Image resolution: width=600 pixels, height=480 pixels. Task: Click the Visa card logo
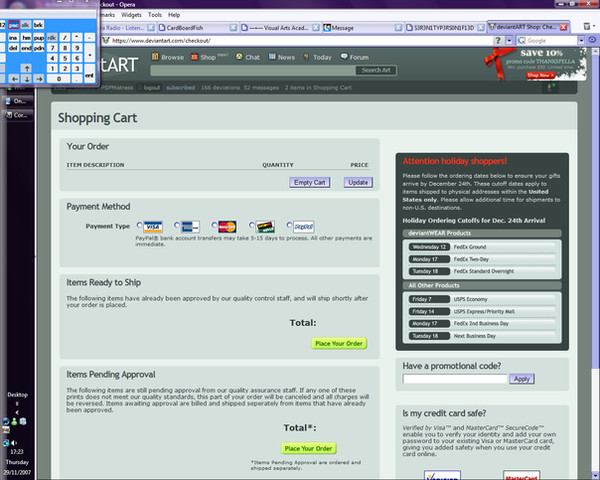[153, 227]
